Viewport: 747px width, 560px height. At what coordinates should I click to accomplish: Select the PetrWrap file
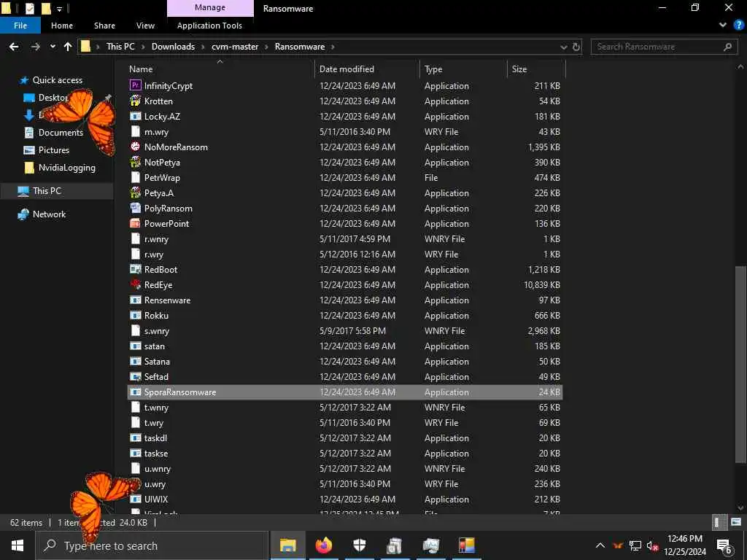345,178
